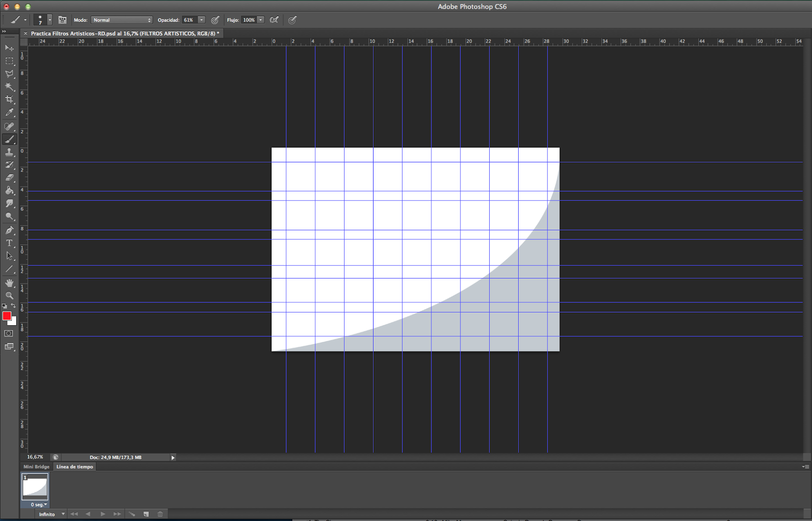Toggle pressure for opacity

215,20
